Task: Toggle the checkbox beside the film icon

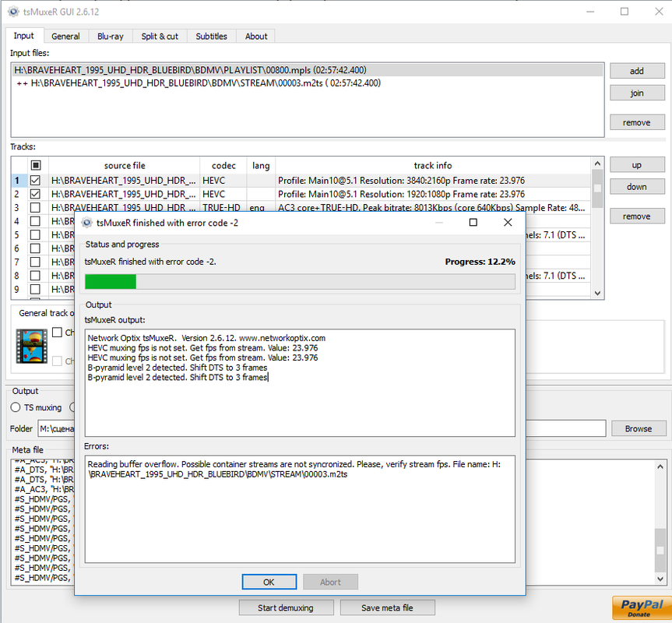Action: point(57,332)
